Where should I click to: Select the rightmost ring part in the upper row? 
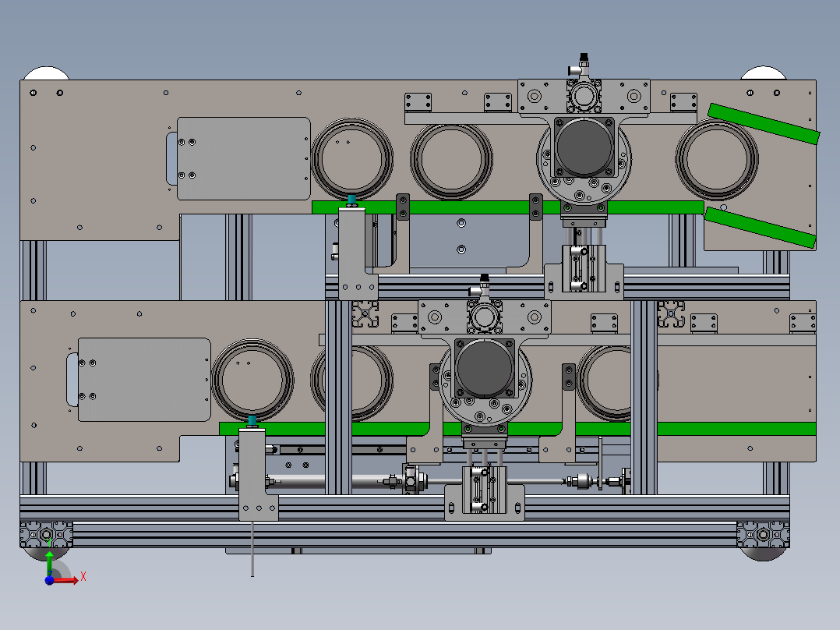click(x=717, y=159)
